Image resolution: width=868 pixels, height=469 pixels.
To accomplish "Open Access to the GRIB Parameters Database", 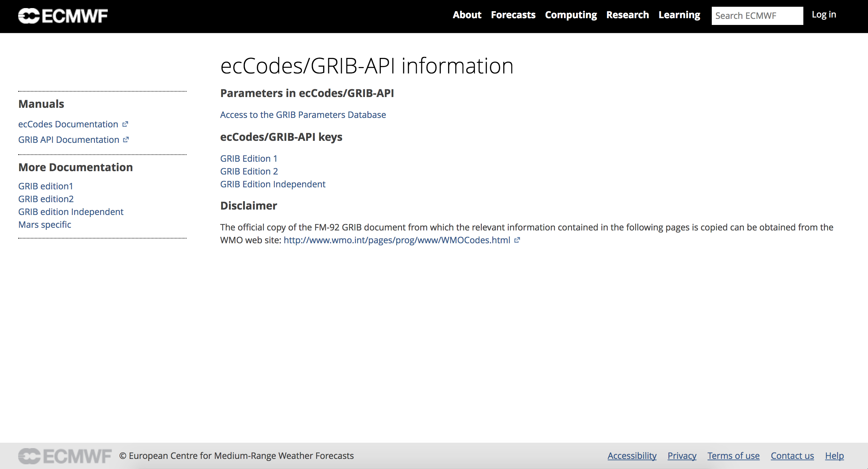I will (303, 115).
